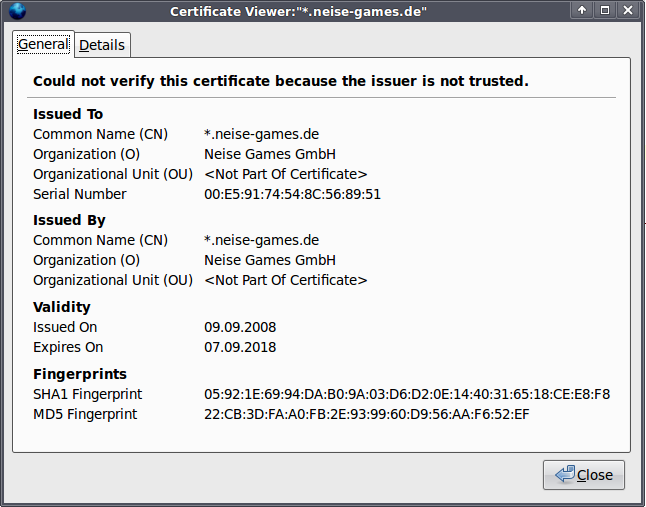Image resolution: width=646 pixels, height=507 pixels.
Task: Click Issued To organizational unit value
Action: click(286, 174)
